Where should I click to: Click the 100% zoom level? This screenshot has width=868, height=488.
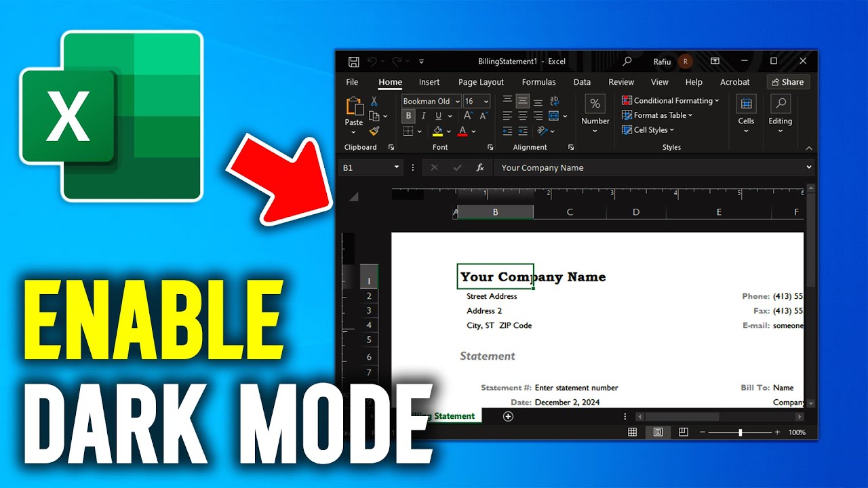[x=797, y=432]
